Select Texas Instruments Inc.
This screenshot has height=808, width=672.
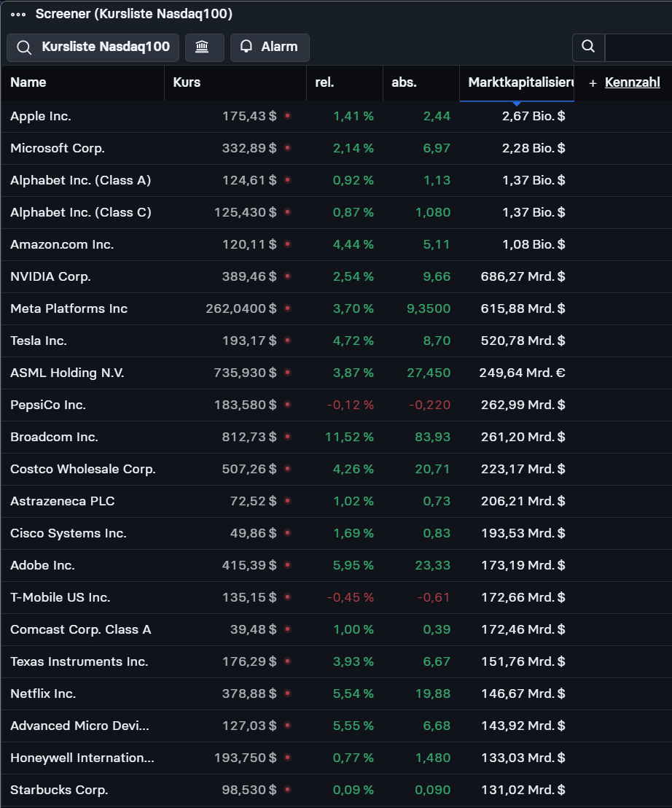[79, 661]
